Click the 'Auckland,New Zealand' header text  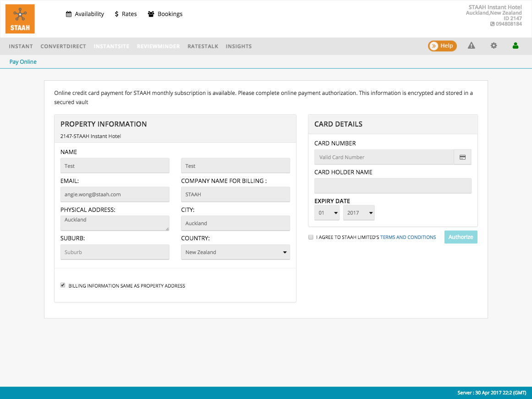click(x=494, y=13)
